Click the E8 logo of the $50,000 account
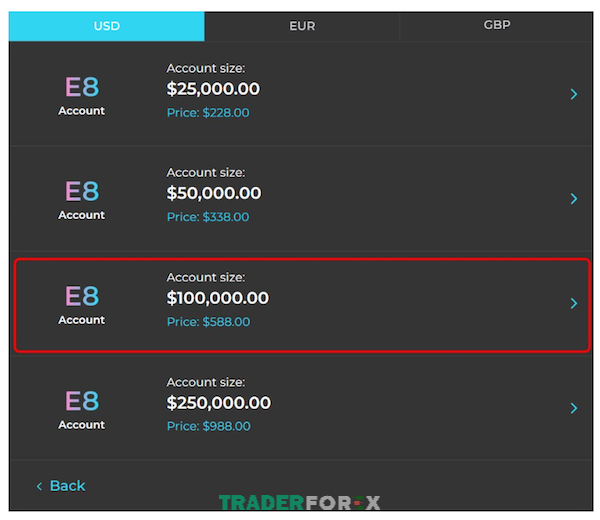Viewport: 600px width, 520px height. 82,191
